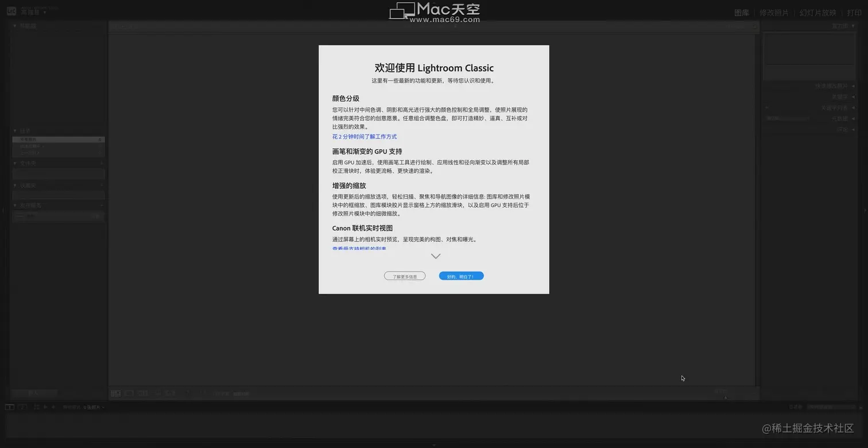Click main window display icon 1

pos(10,407)
